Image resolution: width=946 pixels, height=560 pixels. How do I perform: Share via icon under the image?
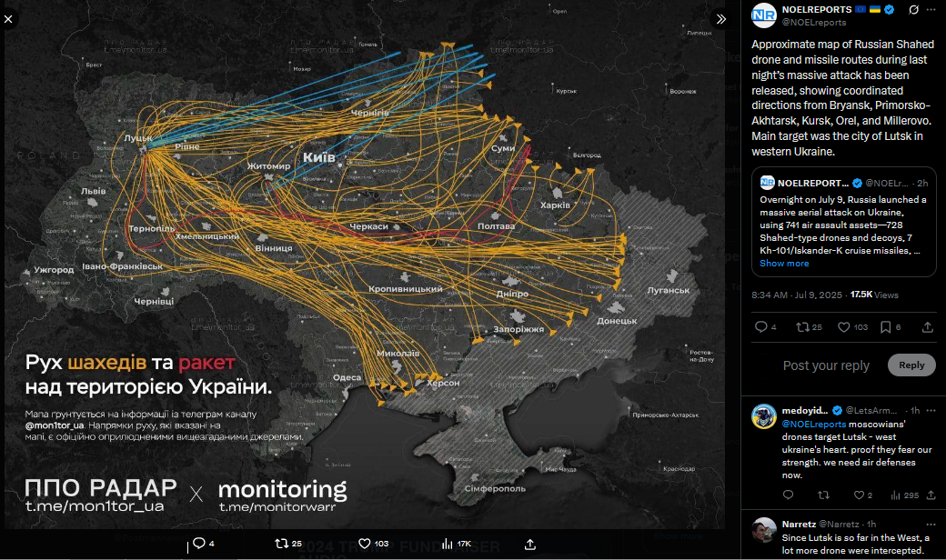(529, 545)
